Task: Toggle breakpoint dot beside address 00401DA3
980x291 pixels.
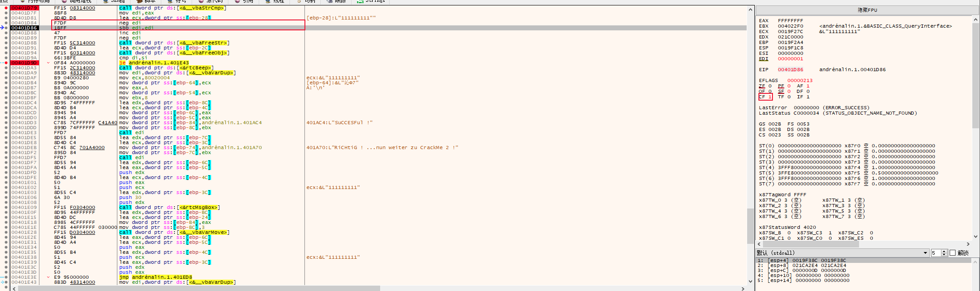Action: coord(6,68)
